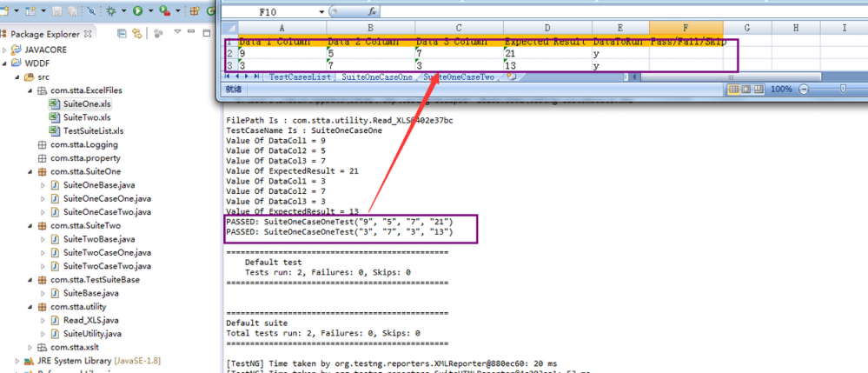
Task: Collapse All in Package Explorer
Action: [x=123, y=34]
